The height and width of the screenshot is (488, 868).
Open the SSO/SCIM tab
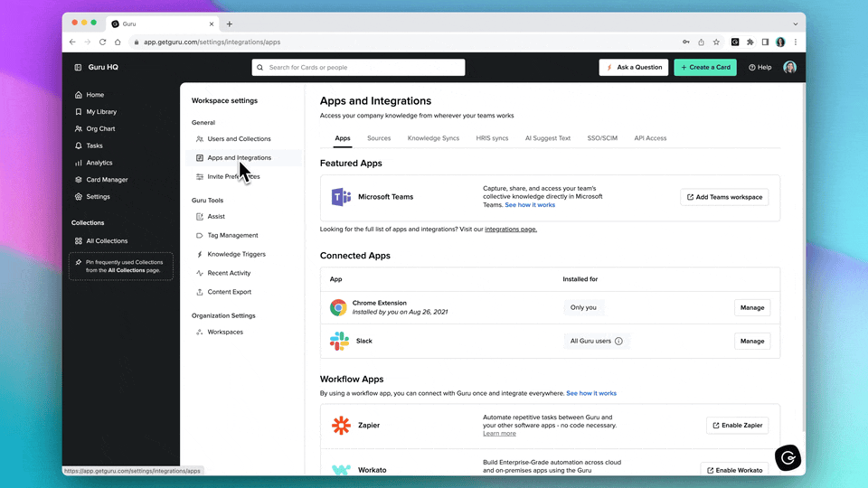pyautogui.click(x=602, y=138)
